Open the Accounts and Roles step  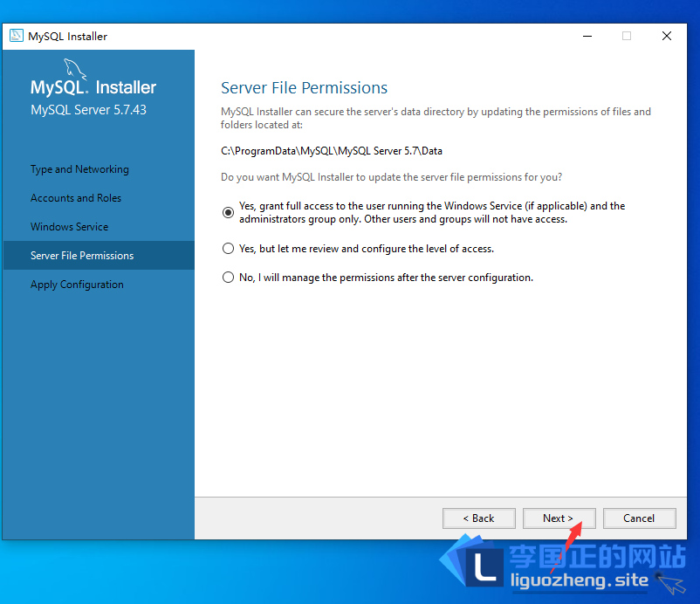[x=76, y=198]
